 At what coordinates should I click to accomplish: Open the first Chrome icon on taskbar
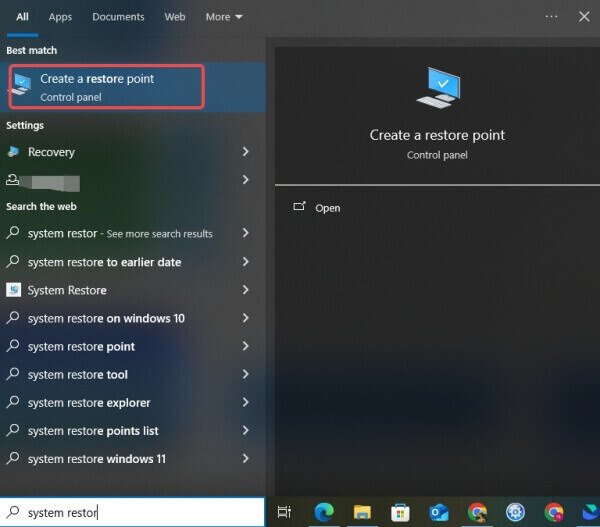point(477,512)
